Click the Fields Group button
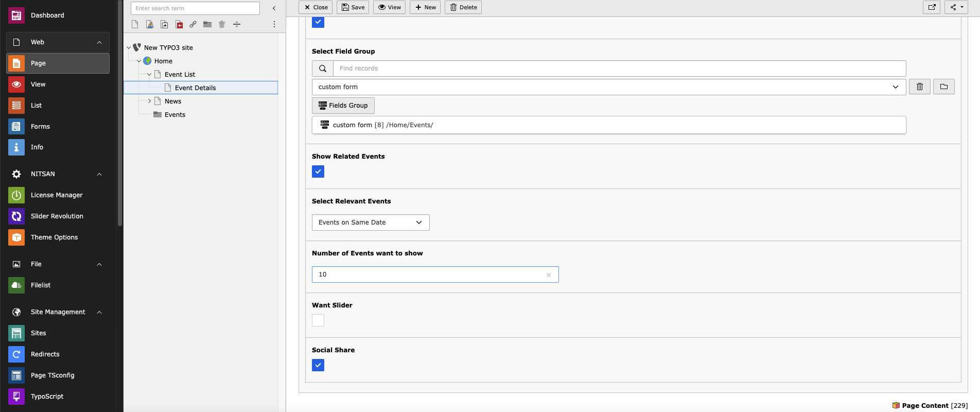The width and height of the screenshot is (980, 412). point(343,106)
